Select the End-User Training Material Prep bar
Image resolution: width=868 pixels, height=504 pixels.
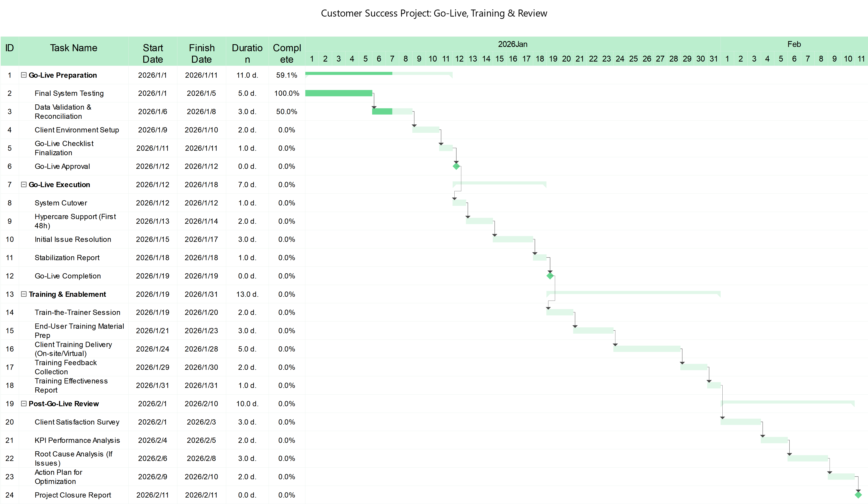tap(593, 331)
